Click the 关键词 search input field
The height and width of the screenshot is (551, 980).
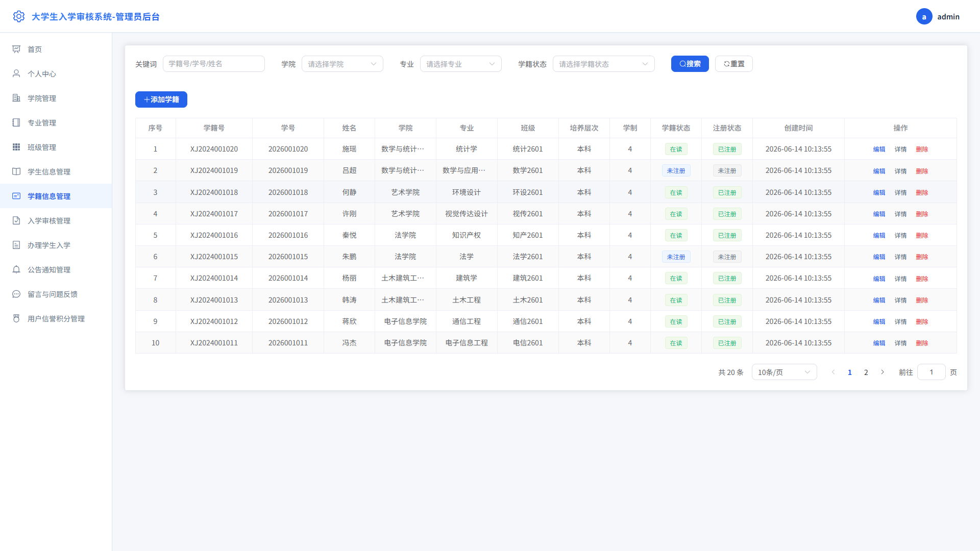pyautogui.click(x=214, y=64)
